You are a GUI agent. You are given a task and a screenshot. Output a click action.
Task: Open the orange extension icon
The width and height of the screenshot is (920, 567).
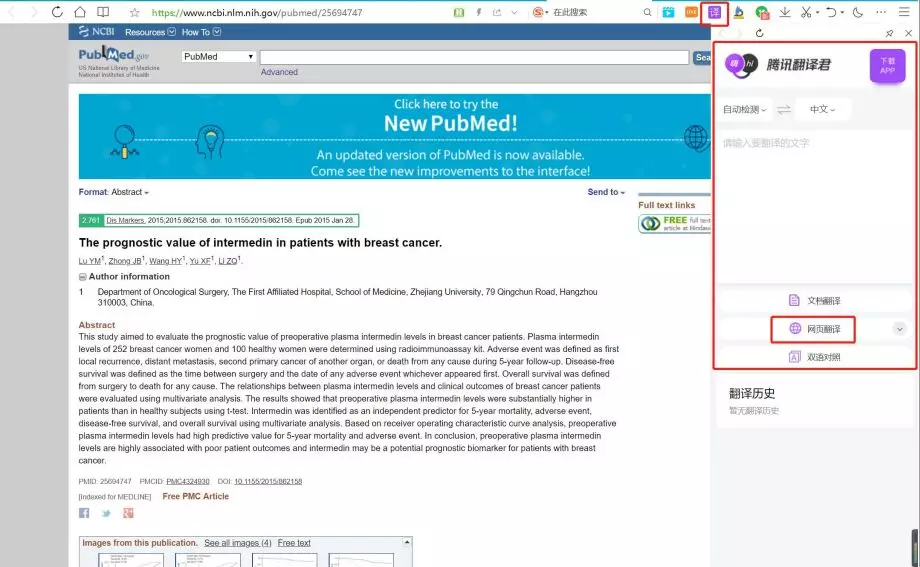(691, 12)
